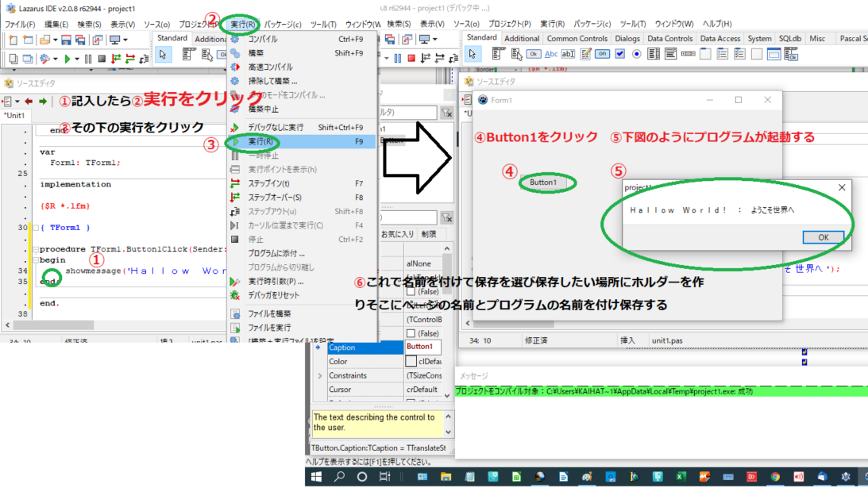
Task: Select the TActionList component in right palette
Action: pos(791,54)
